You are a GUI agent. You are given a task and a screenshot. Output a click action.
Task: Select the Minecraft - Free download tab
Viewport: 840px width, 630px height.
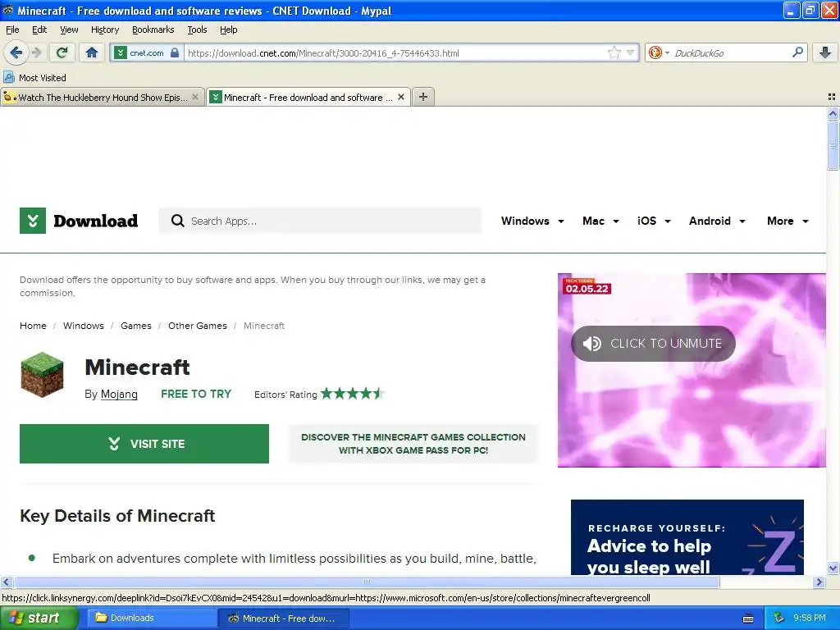[308, 97]
